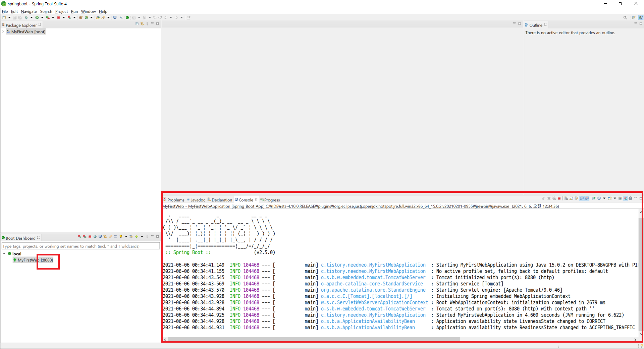Click the Debug bug icon in main toolbar
Image resolution: width=644 pixels, height=349 pixels.
point(26,17)
